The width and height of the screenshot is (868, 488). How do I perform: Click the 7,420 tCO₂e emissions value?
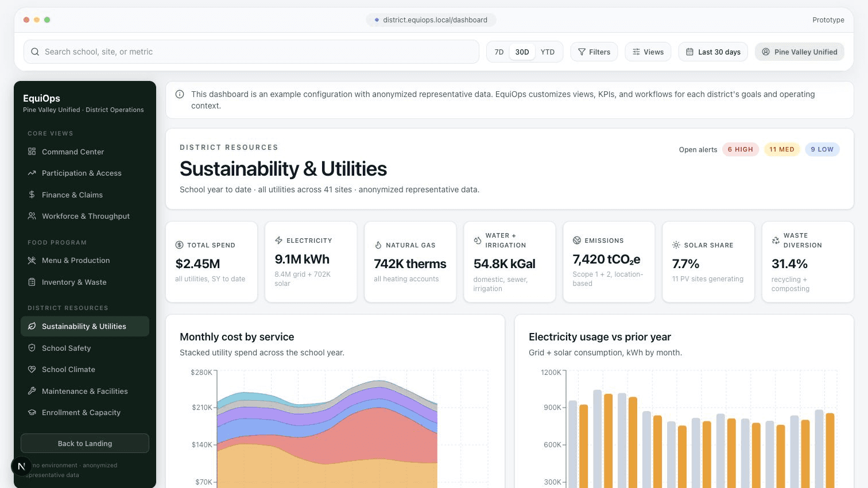pyautogui.click(x=606, y=260)
